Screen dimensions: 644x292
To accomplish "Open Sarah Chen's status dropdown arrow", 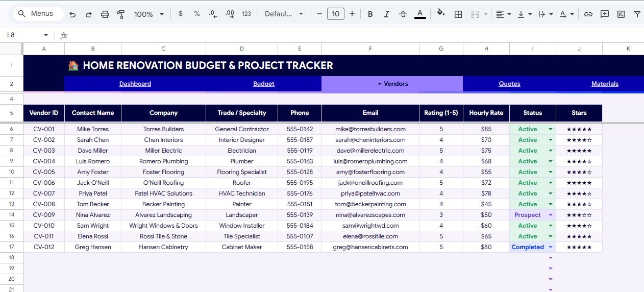I will [551, 140].
